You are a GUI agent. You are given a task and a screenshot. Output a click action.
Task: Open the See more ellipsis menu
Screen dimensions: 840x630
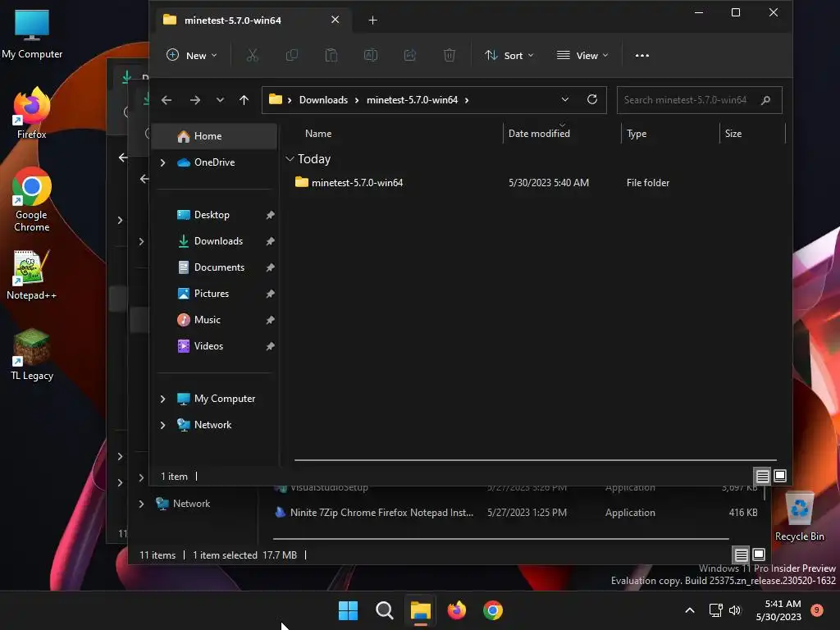click(641, 55)
